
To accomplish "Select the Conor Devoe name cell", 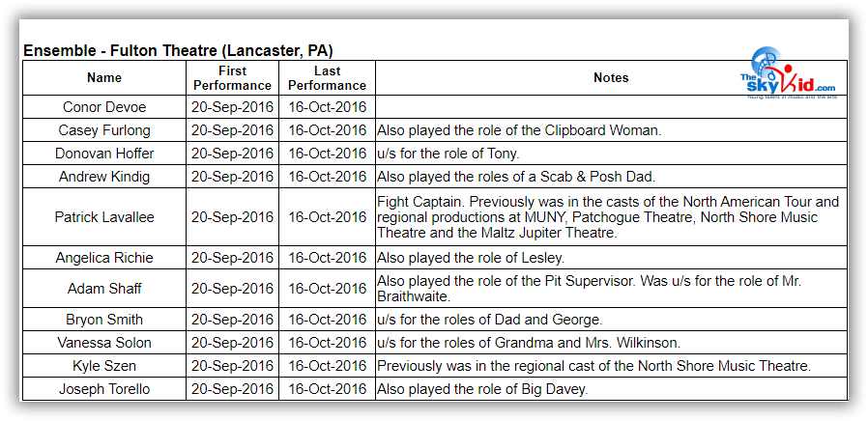I will click(104, 107).
